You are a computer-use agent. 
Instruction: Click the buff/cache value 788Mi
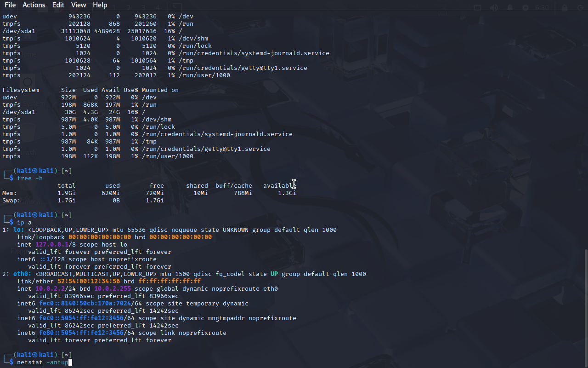coord(243,193)
